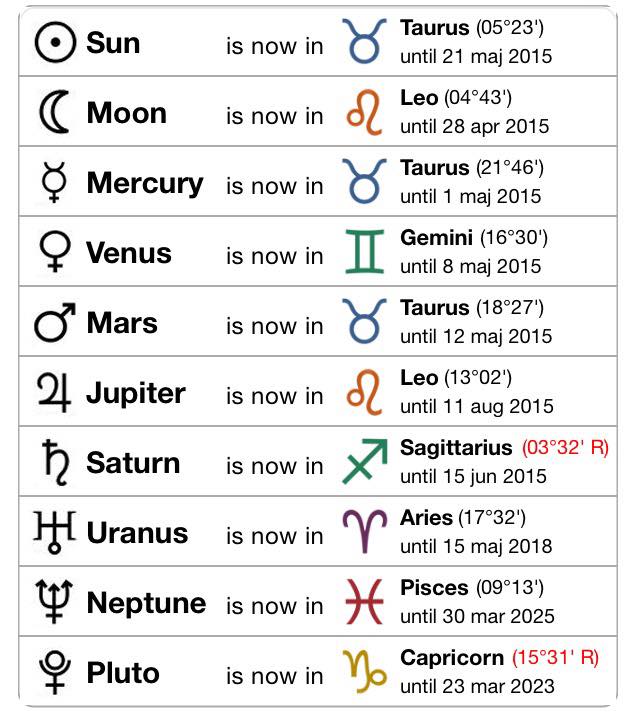Click the green Sagittarius arrow sign
The width and height of the screenshot is (640, 714).
pos(365,461)
